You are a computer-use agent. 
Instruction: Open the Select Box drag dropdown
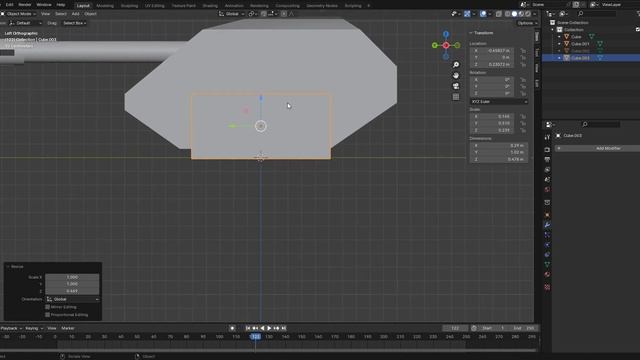coord(74,23)
